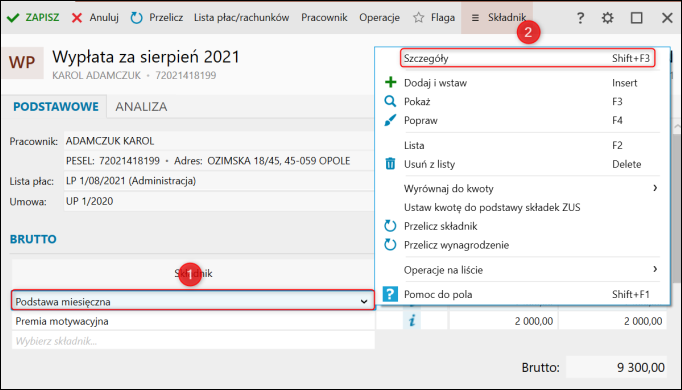Select Szczegóły in the context menu
682x390 pixels.
pos(527,58)
